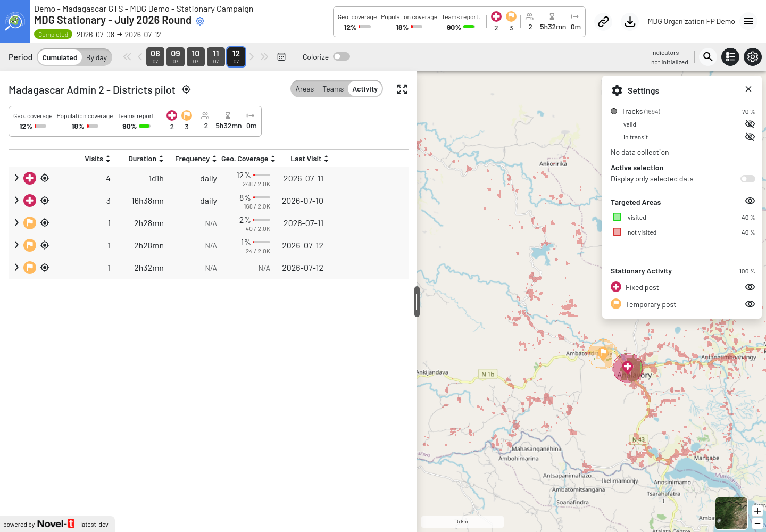
Task: Select day 11/07
Action: 216,57
